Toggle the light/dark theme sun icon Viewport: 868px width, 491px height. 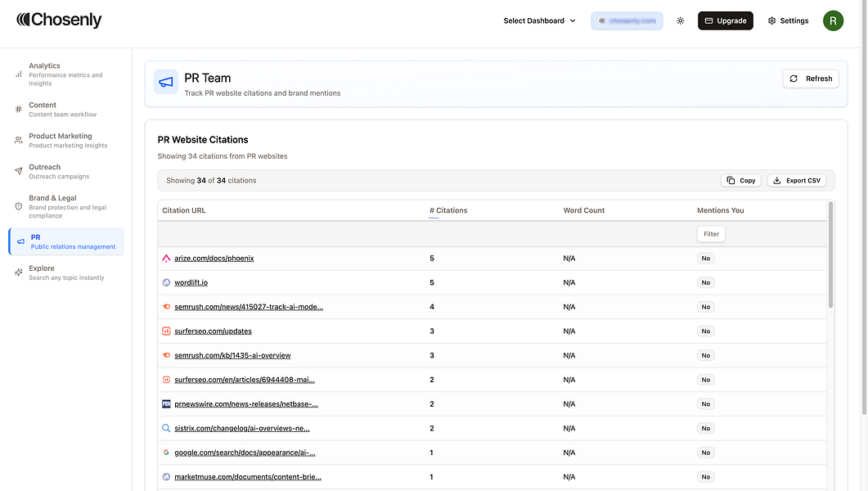[x=680, y=20]
